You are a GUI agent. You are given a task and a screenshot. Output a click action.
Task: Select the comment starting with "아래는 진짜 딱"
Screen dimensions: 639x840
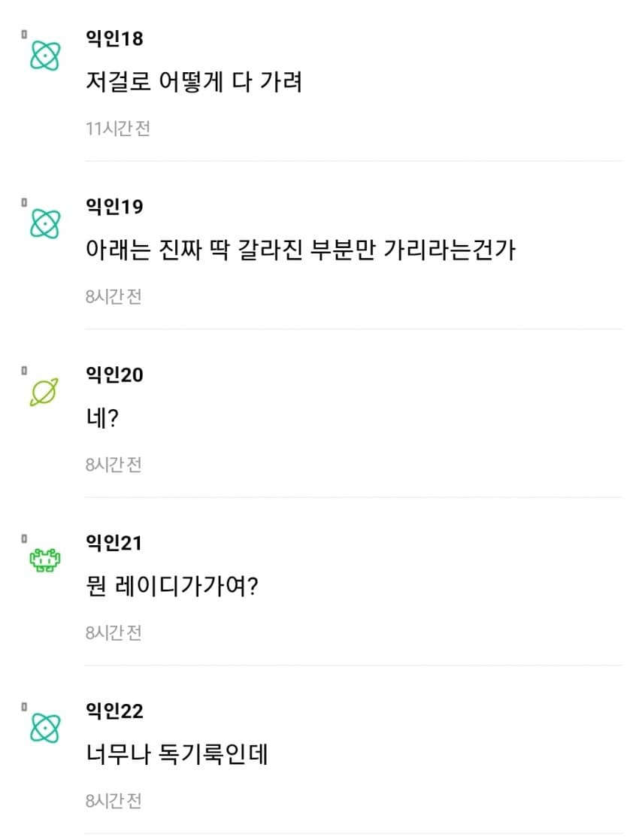301,250
